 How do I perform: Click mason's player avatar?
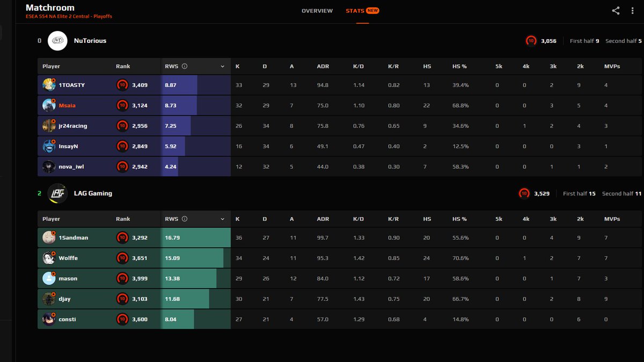(x=49, y=278)
